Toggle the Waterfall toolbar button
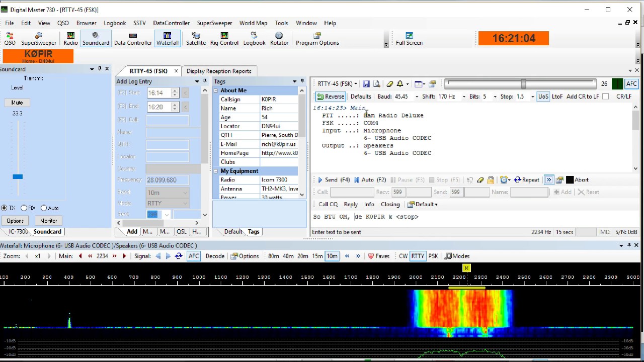 coord(168,39)
